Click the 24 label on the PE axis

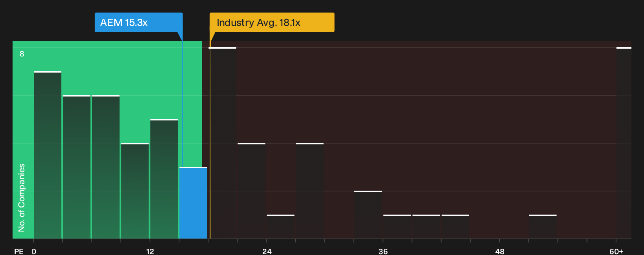click(x=267, y=251)
